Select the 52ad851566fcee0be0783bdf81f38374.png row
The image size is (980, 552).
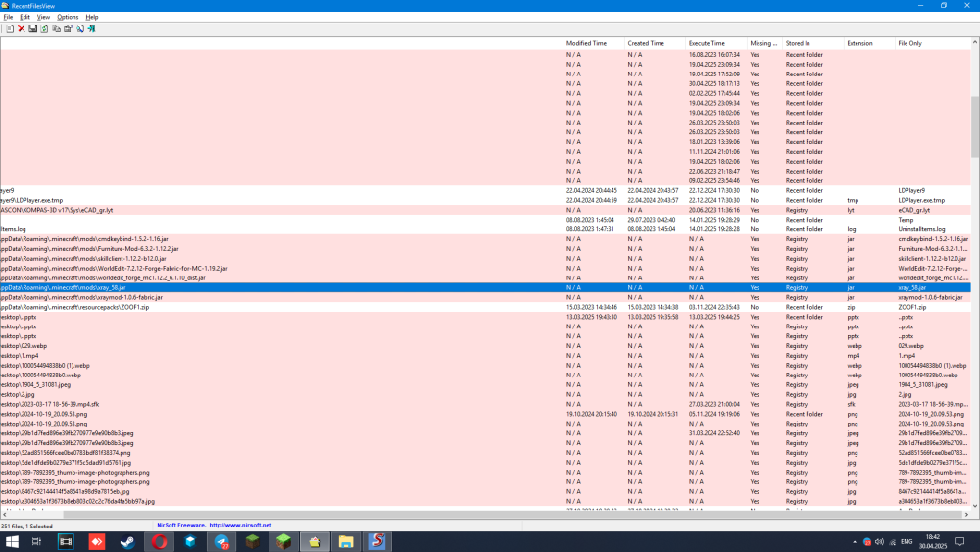click(485, 453)
